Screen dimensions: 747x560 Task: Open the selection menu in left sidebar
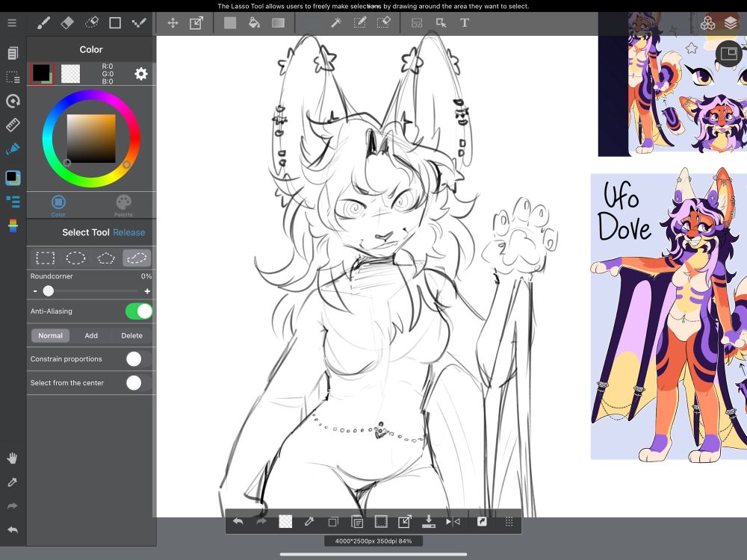pos(13,77)
